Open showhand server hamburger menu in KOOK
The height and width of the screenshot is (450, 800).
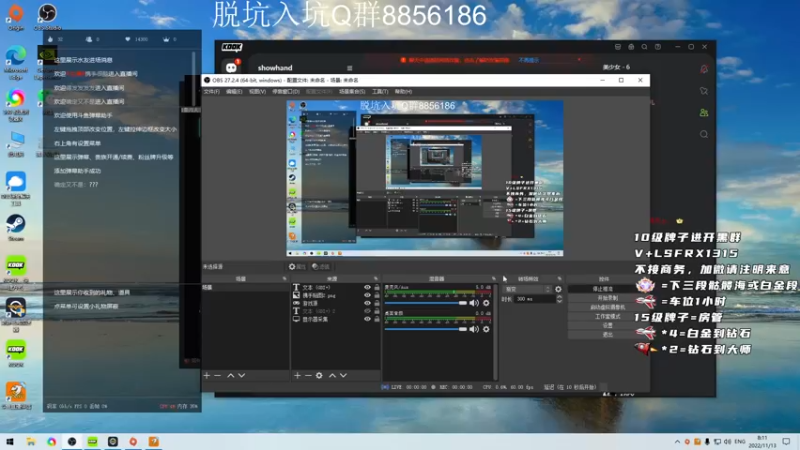pyautogui.click(x=349, y=68)
